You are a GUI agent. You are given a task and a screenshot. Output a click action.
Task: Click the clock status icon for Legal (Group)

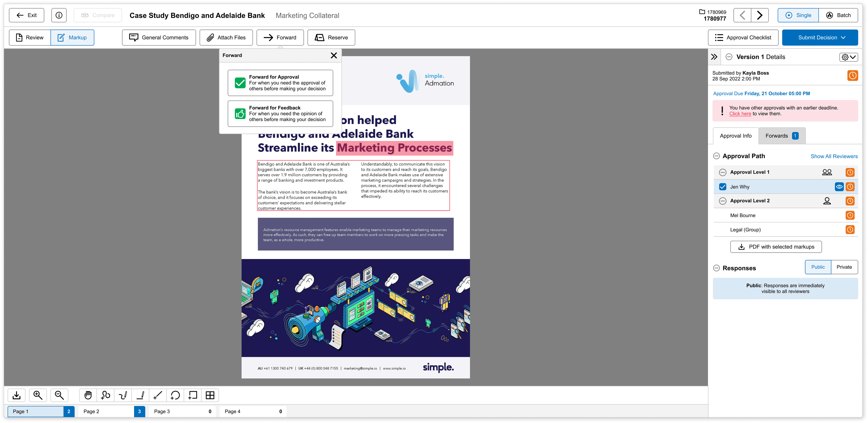point(850,230)
